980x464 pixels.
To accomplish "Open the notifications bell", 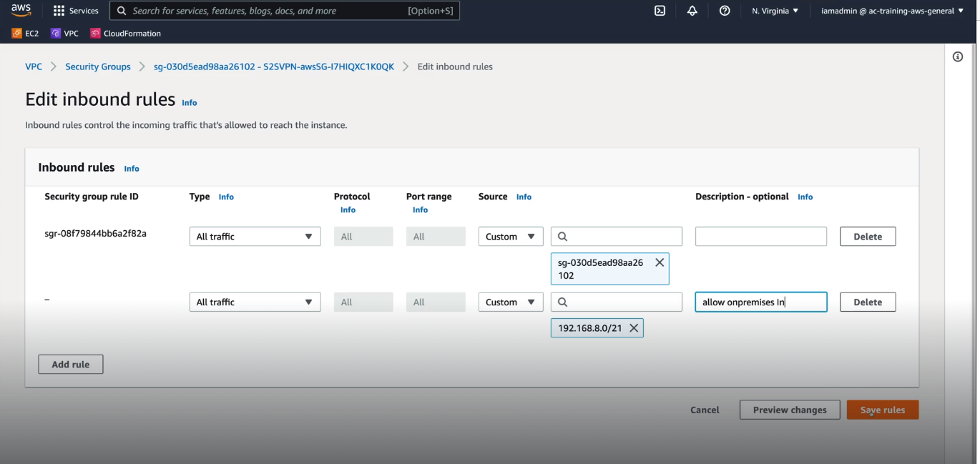I will click(x=692, y=11).
